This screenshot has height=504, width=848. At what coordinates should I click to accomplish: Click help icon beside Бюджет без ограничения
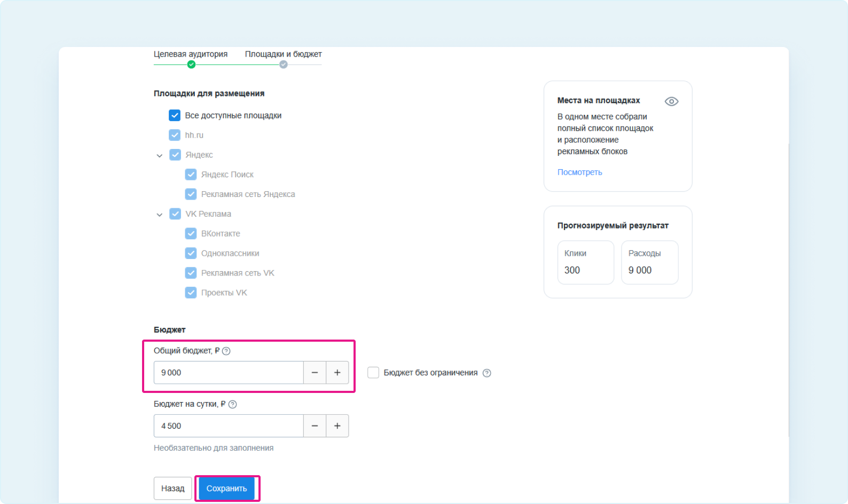click(486, 373)
